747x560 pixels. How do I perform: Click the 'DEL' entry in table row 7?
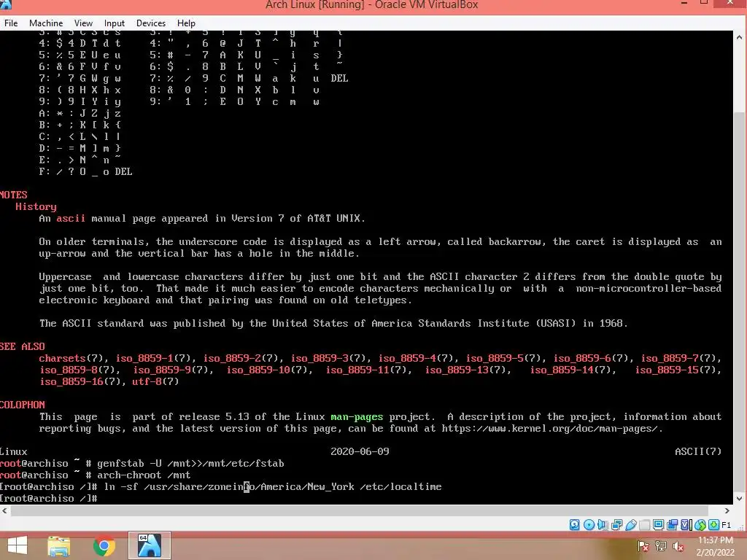[339, 78]
